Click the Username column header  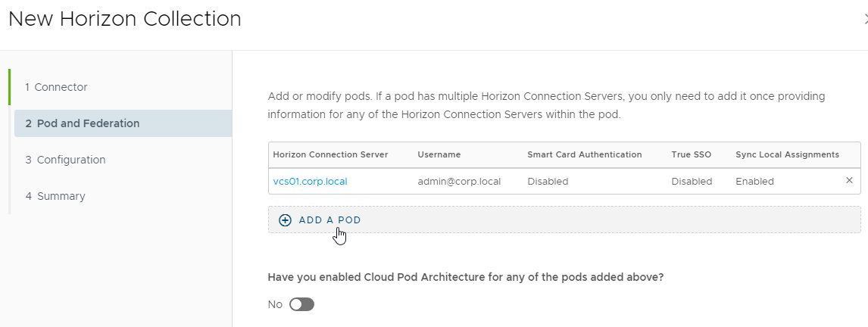pos(439,154)
